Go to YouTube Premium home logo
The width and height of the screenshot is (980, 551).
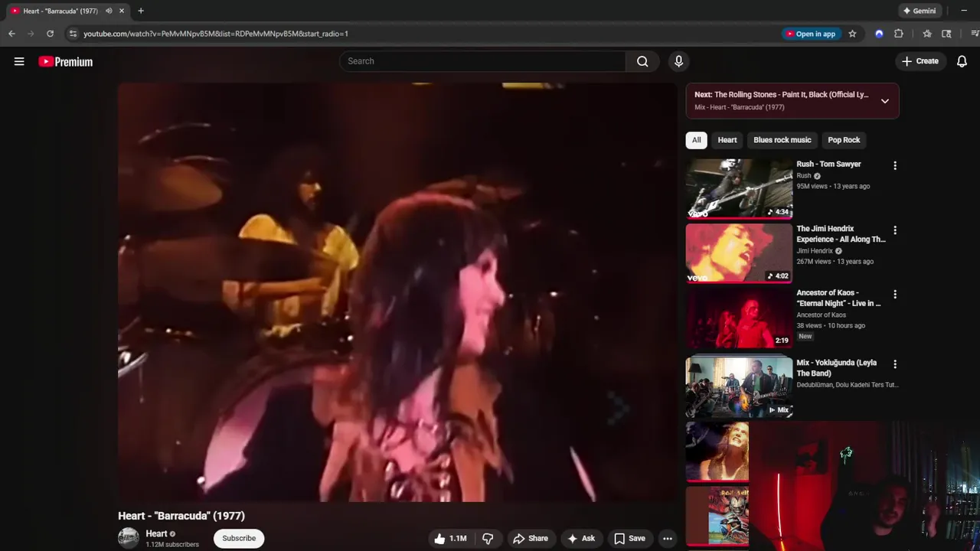(66, 62)
